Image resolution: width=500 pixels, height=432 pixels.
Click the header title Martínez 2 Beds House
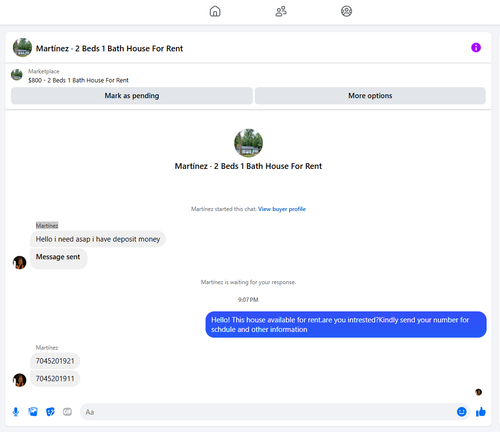coord(109,49)
